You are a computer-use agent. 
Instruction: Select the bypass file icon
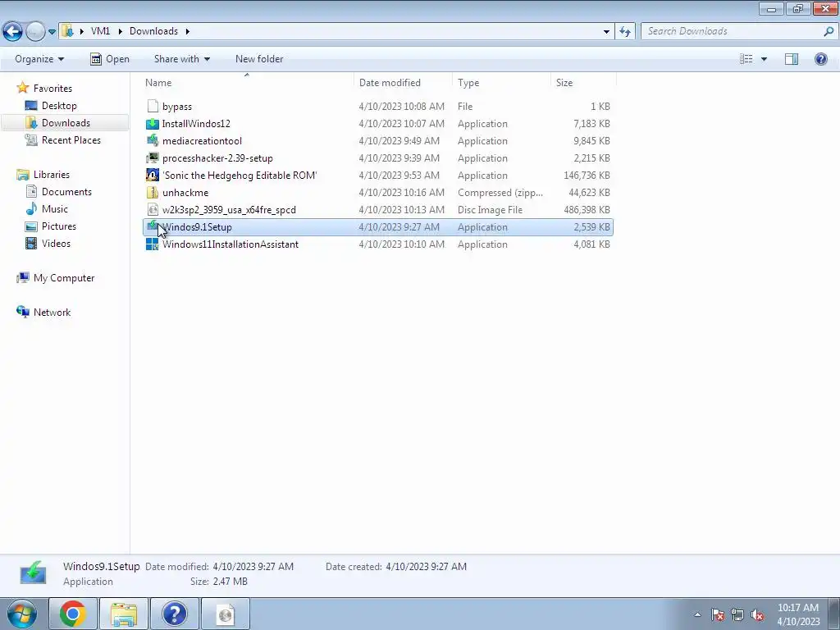[x=153, y=106]
